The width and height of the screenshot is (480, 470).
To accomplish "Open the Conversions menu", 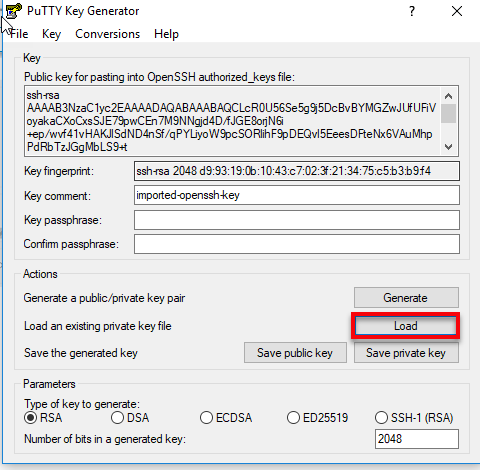I will click(x=107, y=34).
